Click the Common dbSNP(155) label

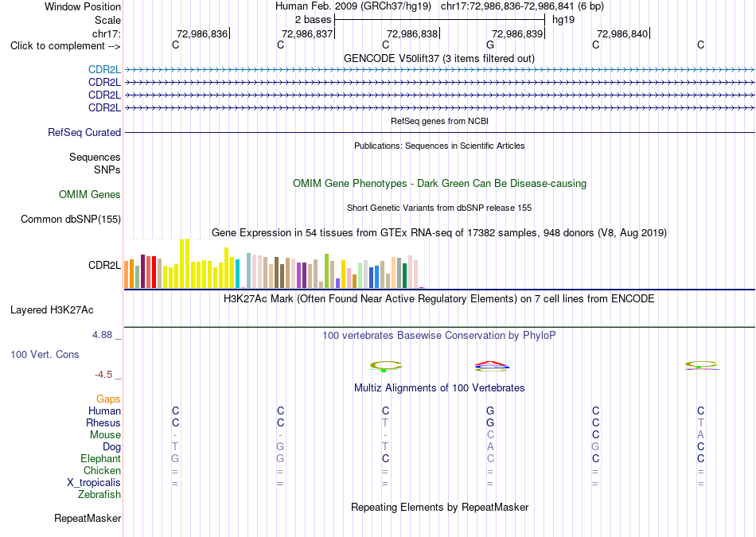(71, 220)
